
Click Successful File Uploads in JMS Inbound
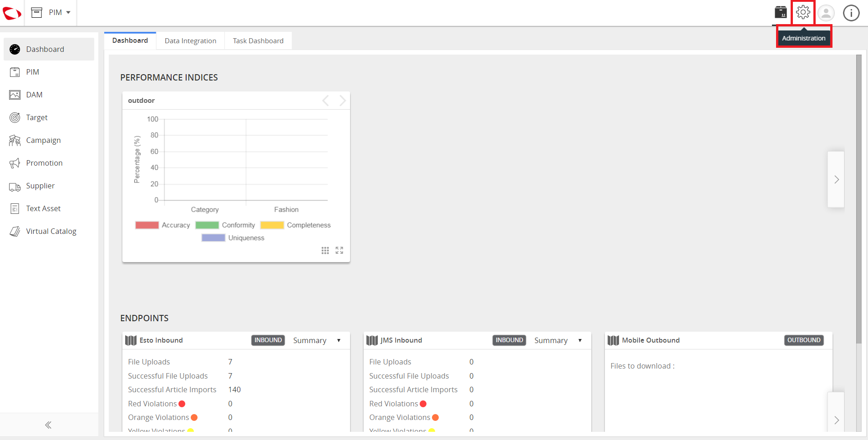409,376
